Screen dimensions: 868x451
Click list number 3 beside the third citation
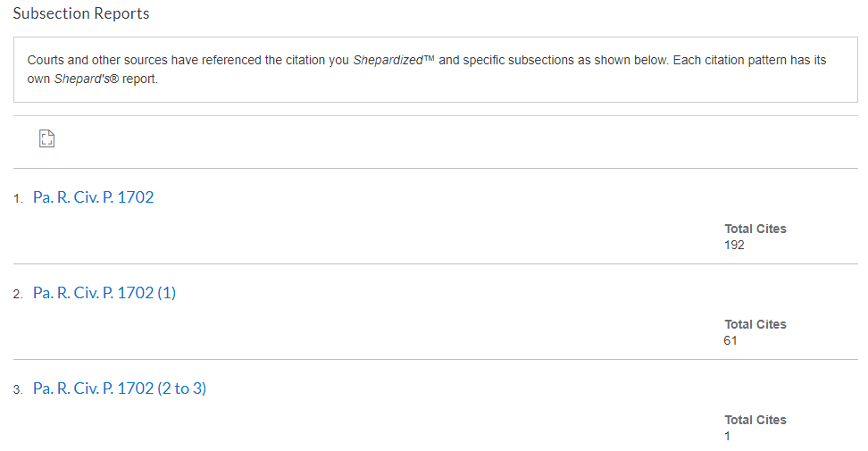(18, 390)
